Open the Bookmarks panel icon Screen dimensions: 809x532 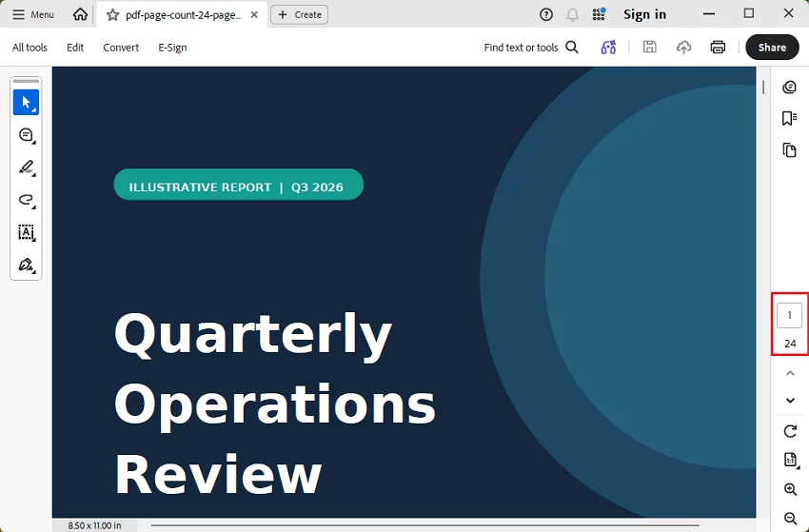point(789,118)
